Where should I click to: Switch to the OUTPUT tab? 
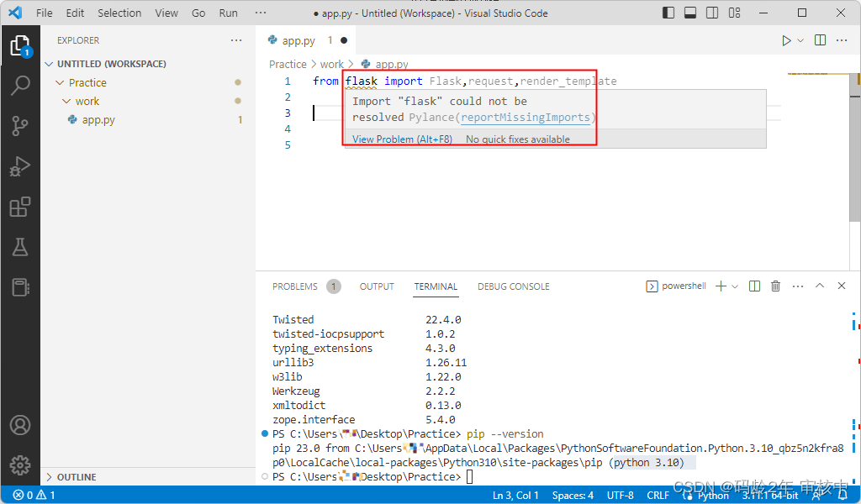click(x=377, y=286)
